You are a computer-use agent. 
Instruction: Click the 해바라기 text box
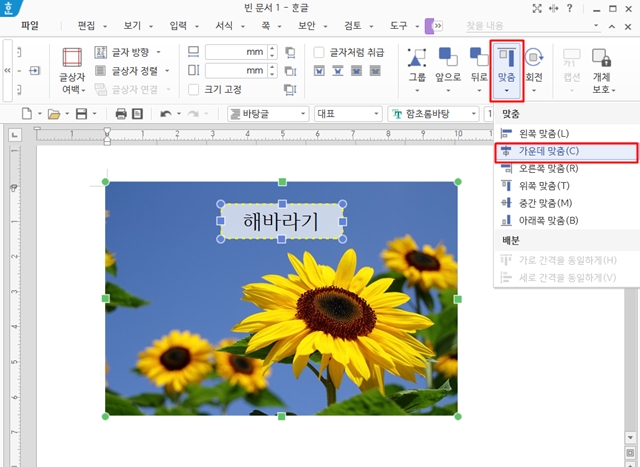[281, 221]
